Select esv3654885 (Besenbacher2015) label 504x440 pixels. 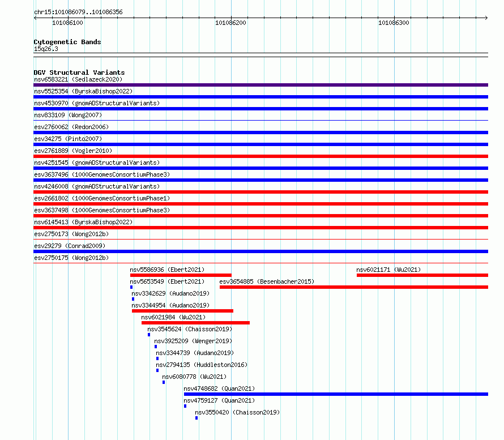267,281
